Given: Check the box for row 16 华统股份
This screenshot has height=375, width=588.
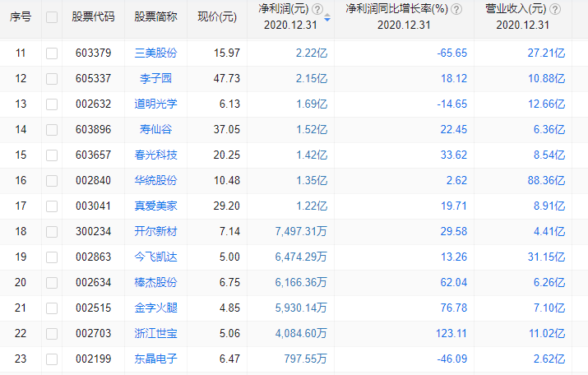Looking at the screenshot, I should (x=52, y=181).
